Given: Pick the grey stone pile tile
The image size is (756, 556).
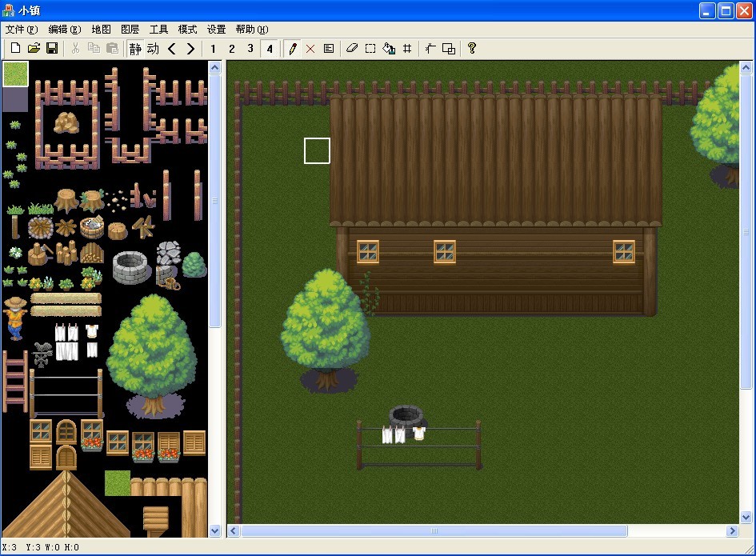Looking at the screenshot, I should tap(168, 253).
